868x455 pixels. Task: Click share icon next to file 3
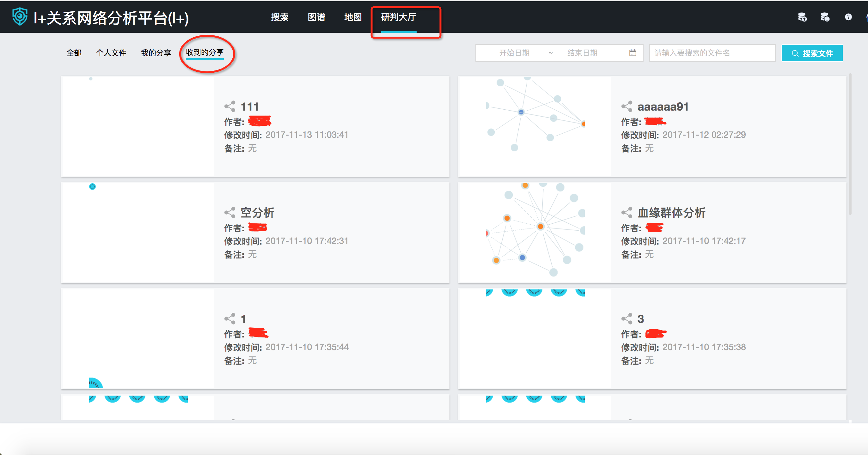click(627, 318)
